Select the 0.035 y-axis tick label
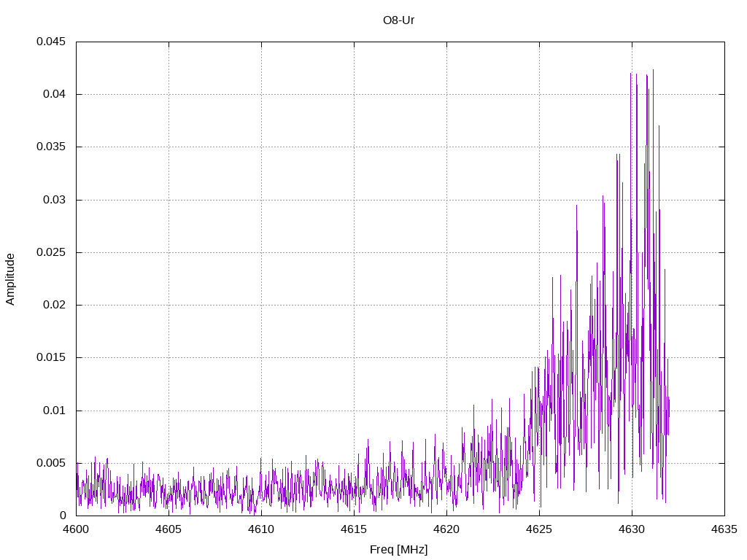The image size is (747, 560). [51, 147]
